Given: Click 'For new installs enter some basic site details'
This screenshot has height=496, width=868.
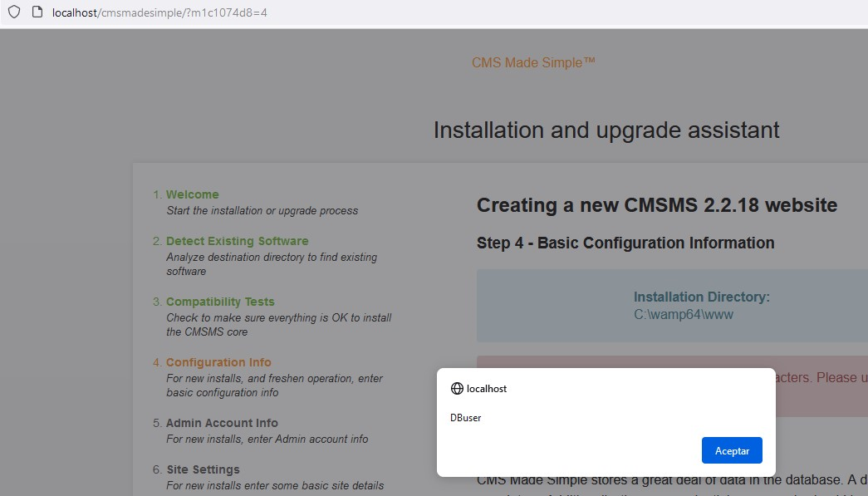Looking at the screenshot, I should pos(275,485).
